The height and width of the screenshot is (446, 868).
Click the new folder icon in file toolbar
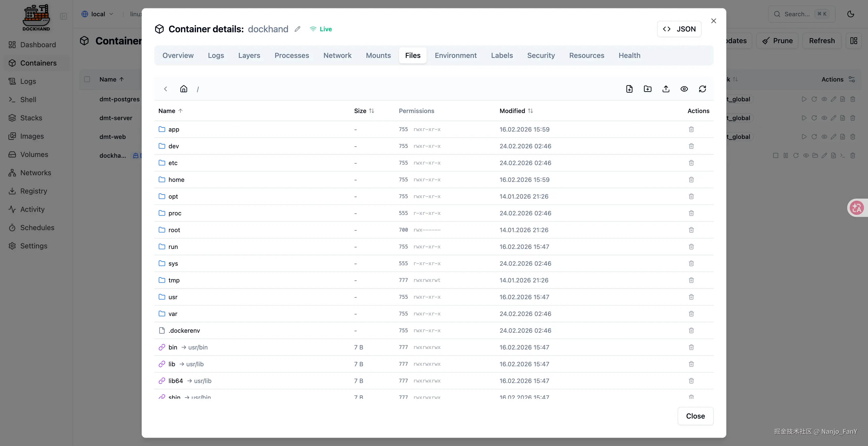(x=647, y=89)
